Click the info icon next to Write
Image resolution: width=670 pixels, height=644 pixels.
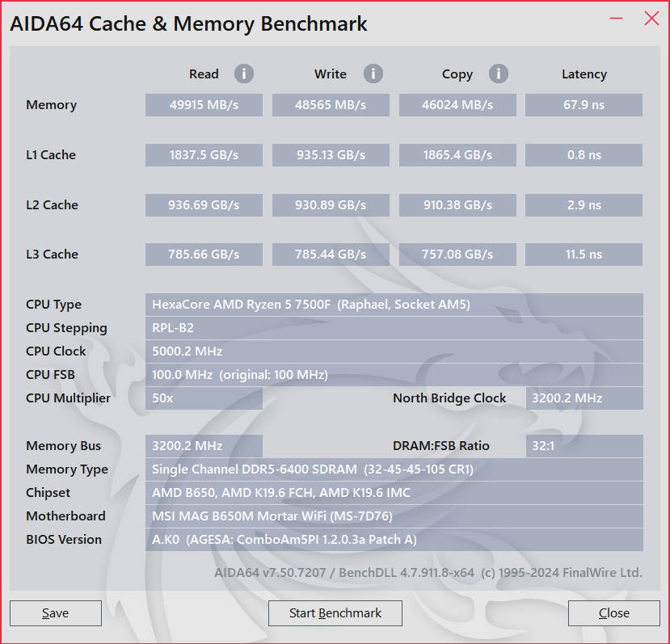[x=373, y=74]
